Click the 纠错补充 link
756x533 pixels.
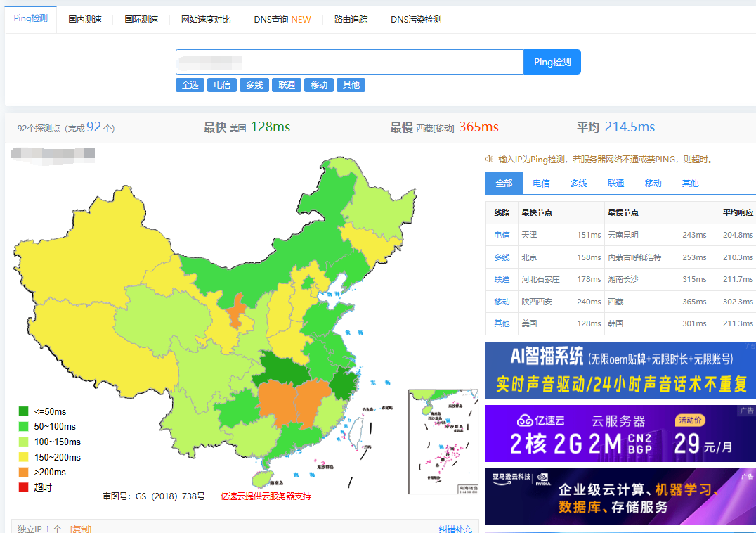tap(455, 528)
